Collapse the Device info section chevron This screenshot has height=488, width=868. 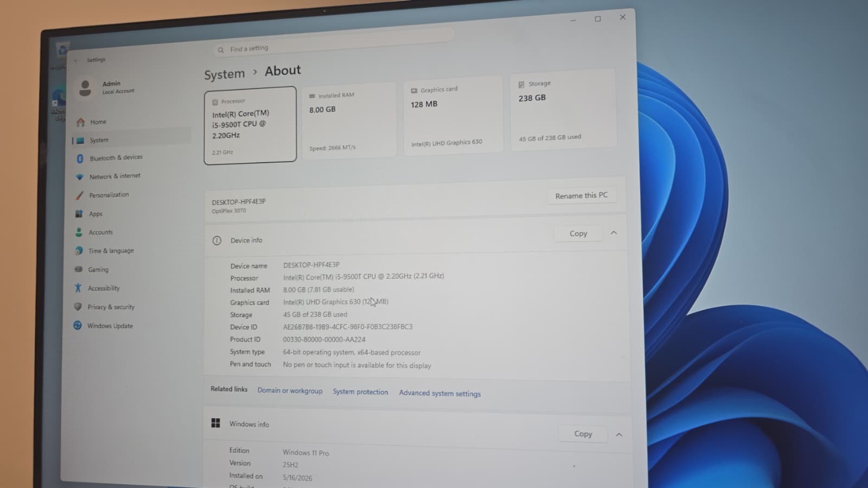614,233
